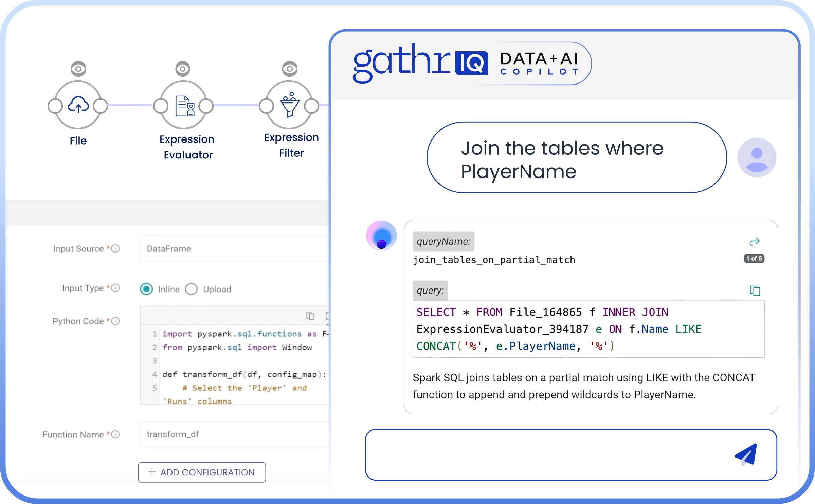Select the Upload input type radio button

click(192, 289)
